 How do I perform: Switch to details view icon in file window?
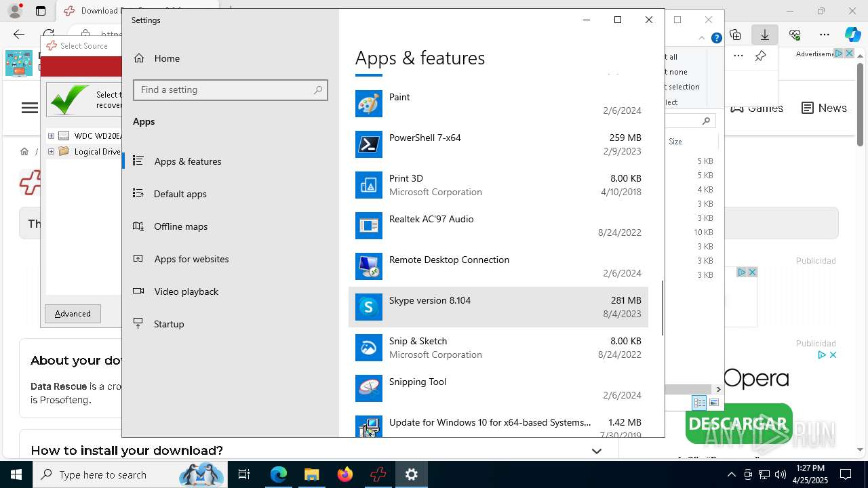point(699,403)
